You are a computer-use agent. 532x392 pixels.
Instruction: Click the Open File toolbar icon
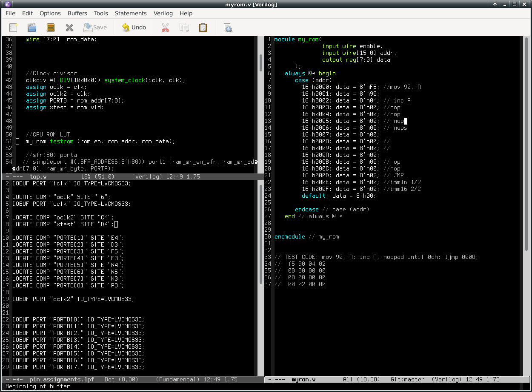pos(32,28)
